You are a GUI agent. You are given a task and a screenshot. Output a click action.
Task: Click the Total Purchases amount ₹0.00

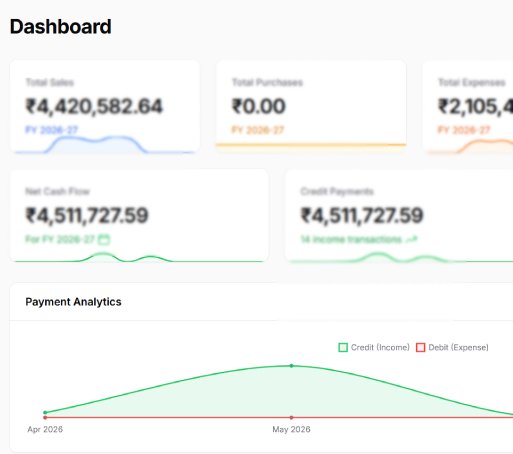pyautogui.click(x=259, y=106)
